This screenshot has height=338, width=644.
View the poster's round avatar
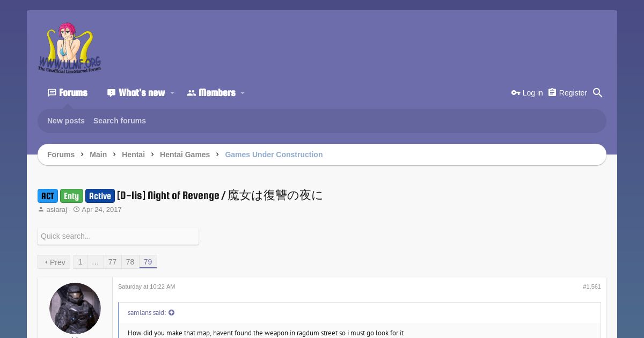tap(75, 308)
